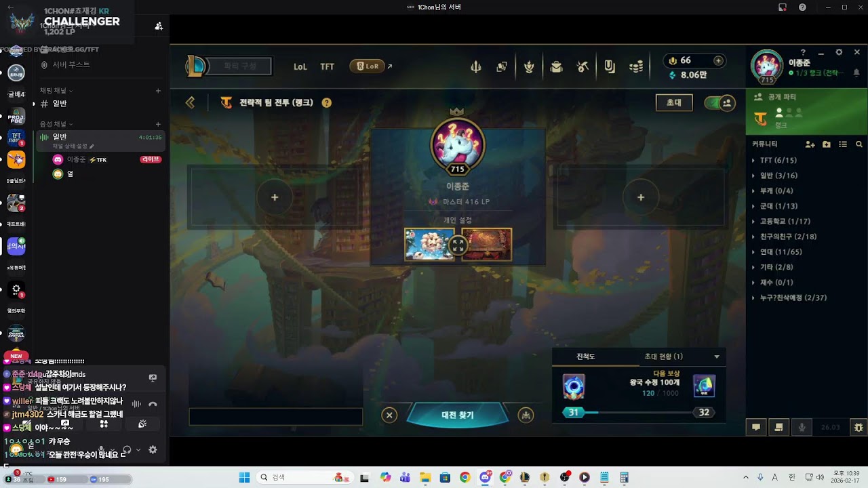
Task: Open Chrome from the Windows taskbar
Action: point(465,477)
